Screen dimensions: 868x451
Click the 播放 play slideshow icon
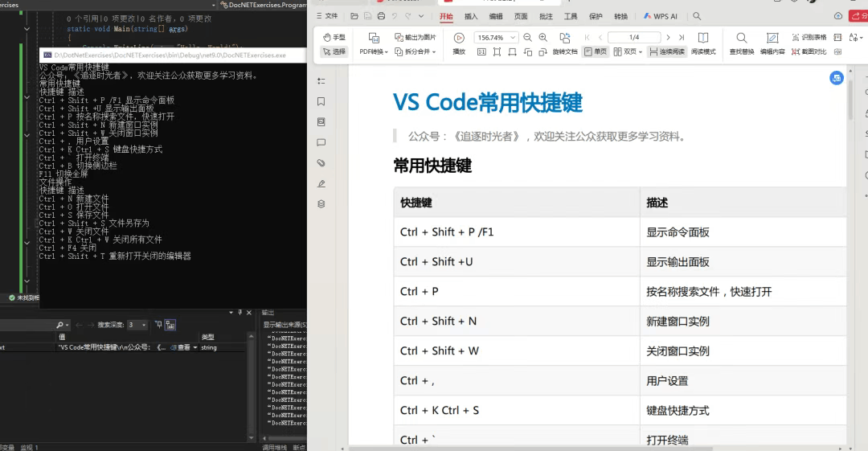pos(459,38)
